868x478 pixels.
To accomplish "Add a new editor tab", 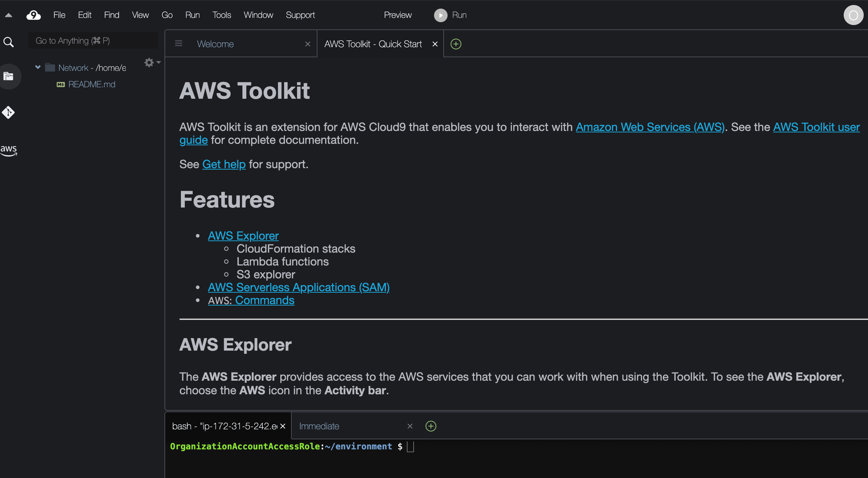I will click(456, 44).
